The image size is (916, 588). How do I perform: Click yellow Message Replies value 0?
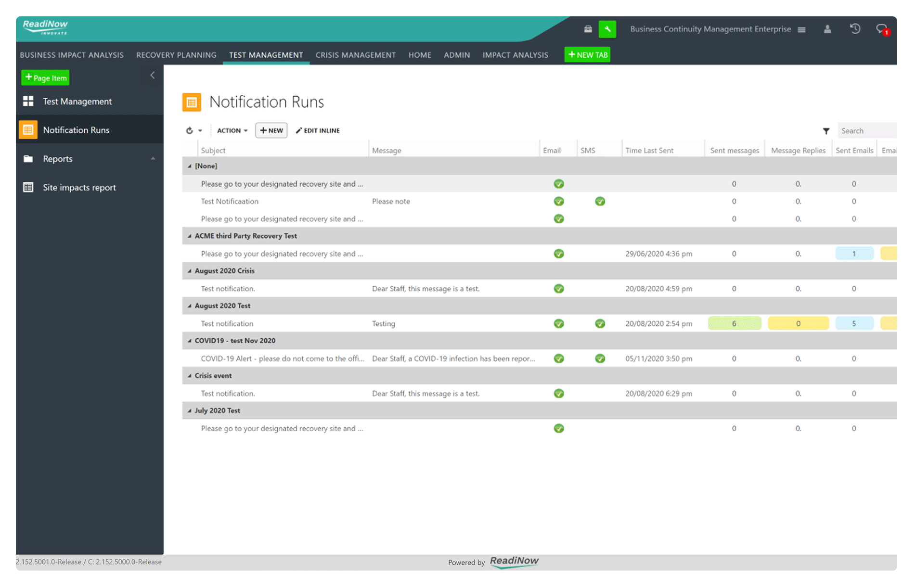[798, 323]
